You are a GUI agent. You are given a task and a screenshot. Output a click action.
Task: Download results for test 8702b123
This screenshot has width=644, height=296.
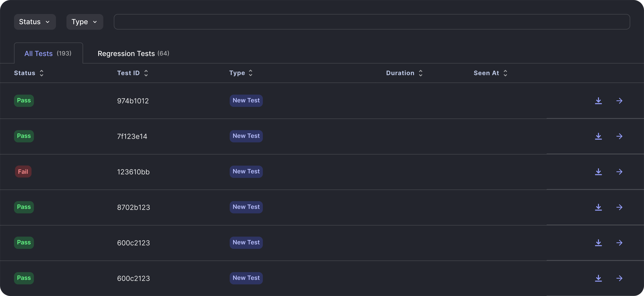point(598,207)
